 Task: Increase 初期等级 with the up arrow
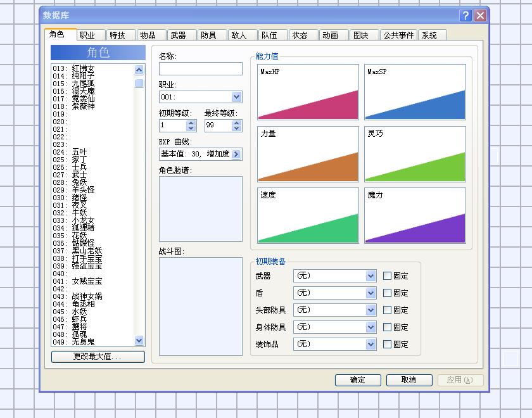[191, 123]
